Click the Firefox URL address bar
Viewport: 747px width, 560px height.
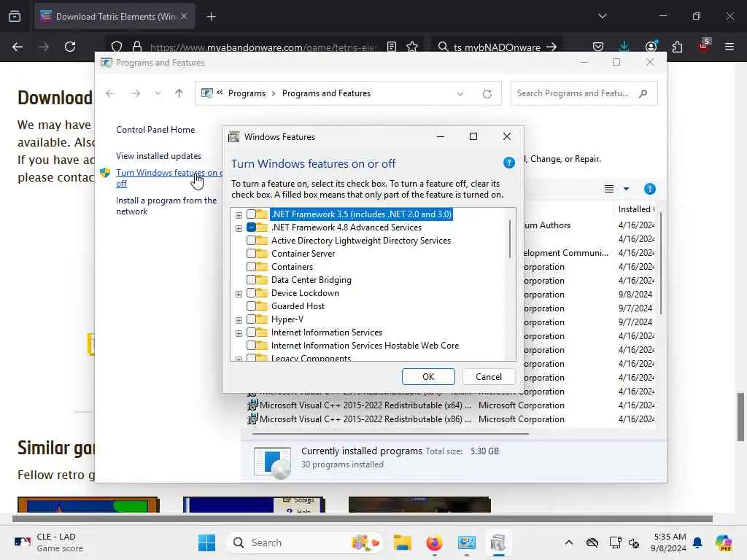coord(264,47)
